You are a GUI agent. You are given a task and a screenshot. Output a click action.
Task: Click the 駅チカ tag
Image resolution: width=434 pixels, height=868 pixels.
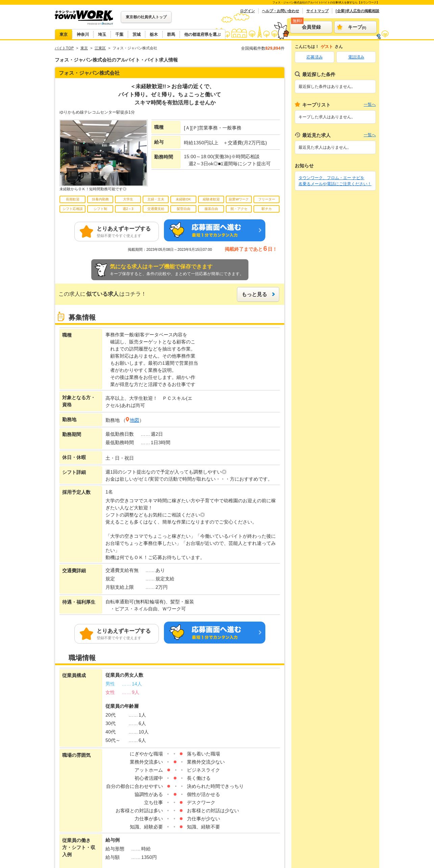point(266,209)
